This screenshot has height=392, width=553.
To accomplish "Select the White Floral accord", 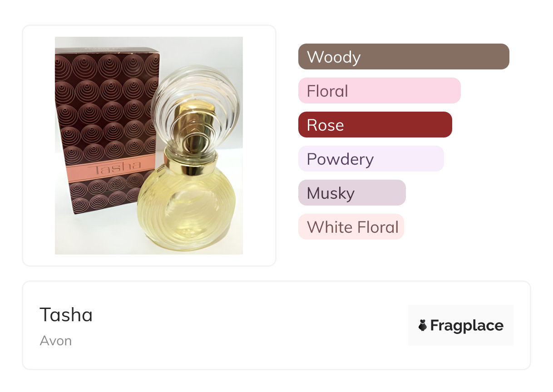I will [351, 227].
